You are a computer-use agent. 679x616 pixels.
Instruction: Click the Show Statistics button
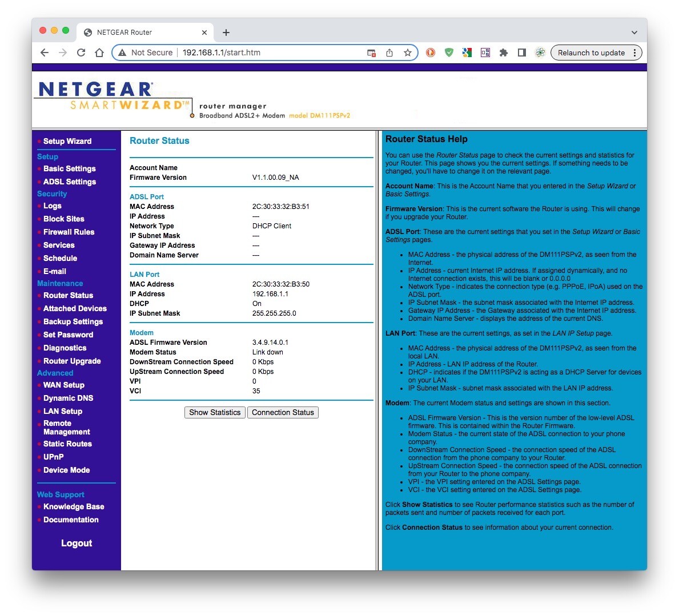coord(215,413)
